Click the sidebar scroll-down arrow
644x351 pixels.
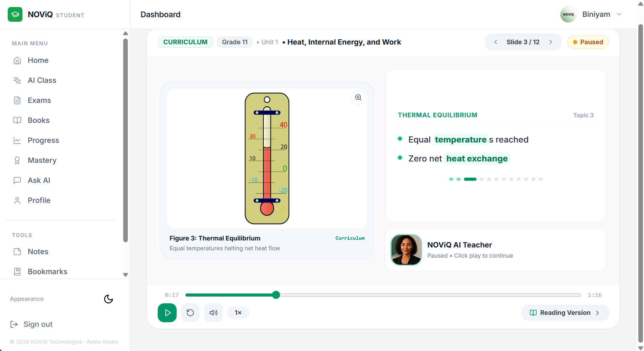(x=125, y=275)
